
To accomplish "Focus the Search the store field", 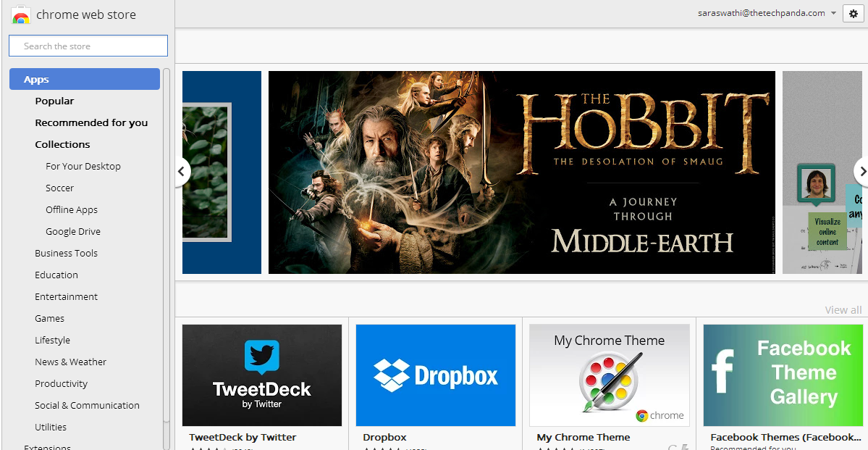I will click(88, 46).
